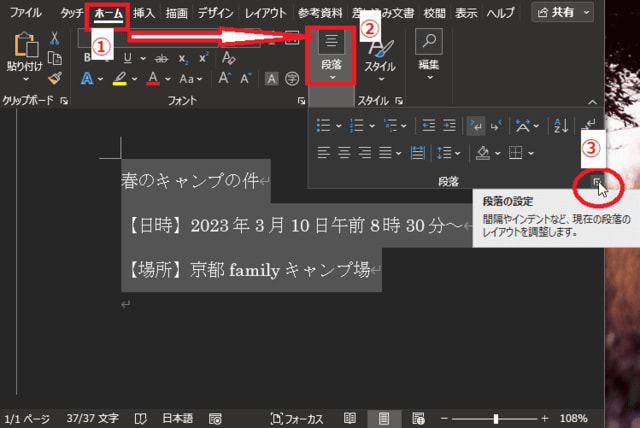Click the bullet list icon
This screenshot has width=640, height=428.
pos(323,125)
